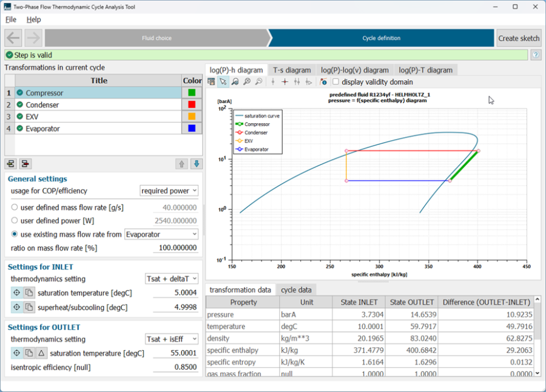Add a new transformation using the insert-row icon

pyautogui.click(x=10, y=163)
